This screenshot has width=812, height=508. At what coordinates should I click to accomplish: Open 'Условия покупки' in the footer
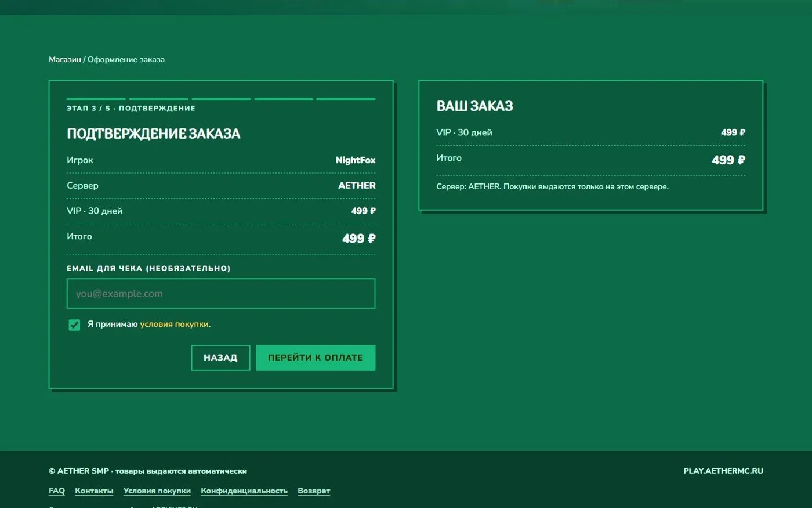(x=157, y=491)
